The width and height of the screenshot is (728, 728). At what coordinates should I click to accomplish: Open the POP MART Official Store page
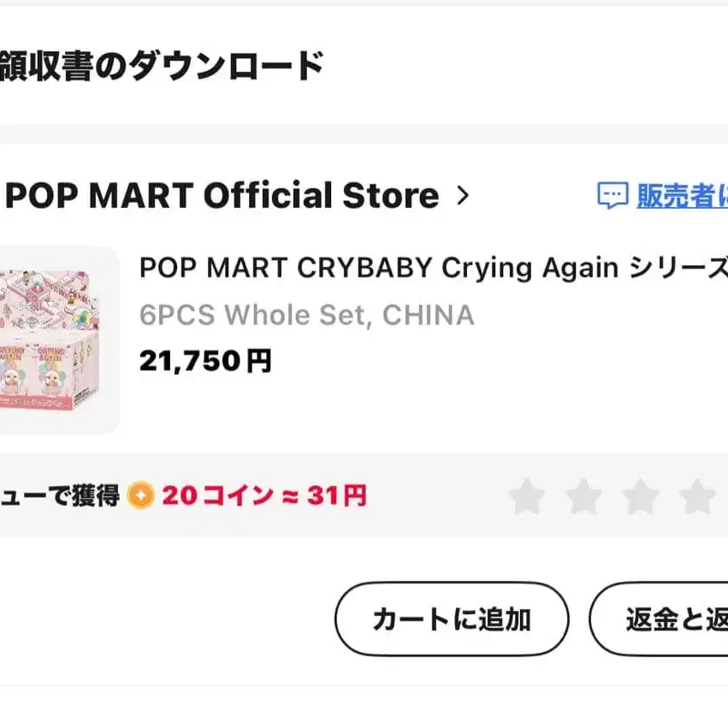pos(222,196)
